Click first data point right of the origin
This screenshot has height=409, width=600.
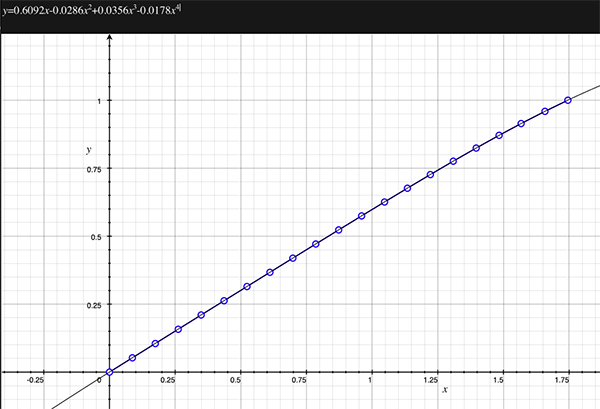click(132, 358)
